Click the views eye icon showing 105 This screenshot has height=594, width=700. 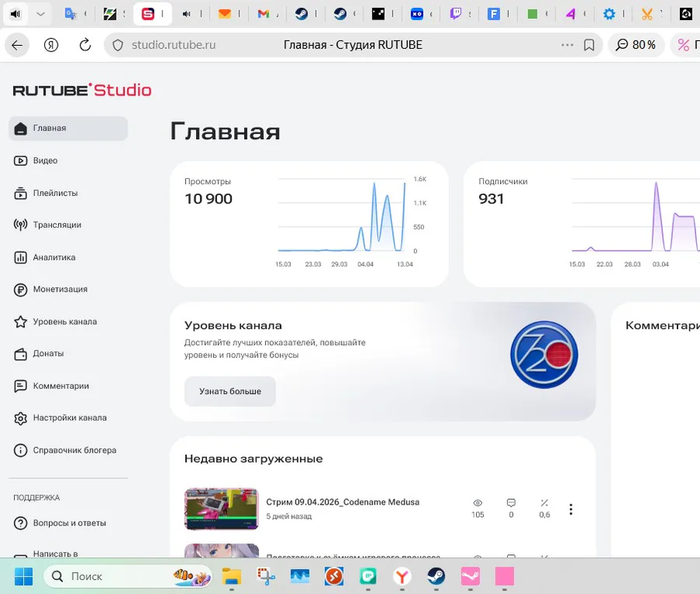(478, 503)
